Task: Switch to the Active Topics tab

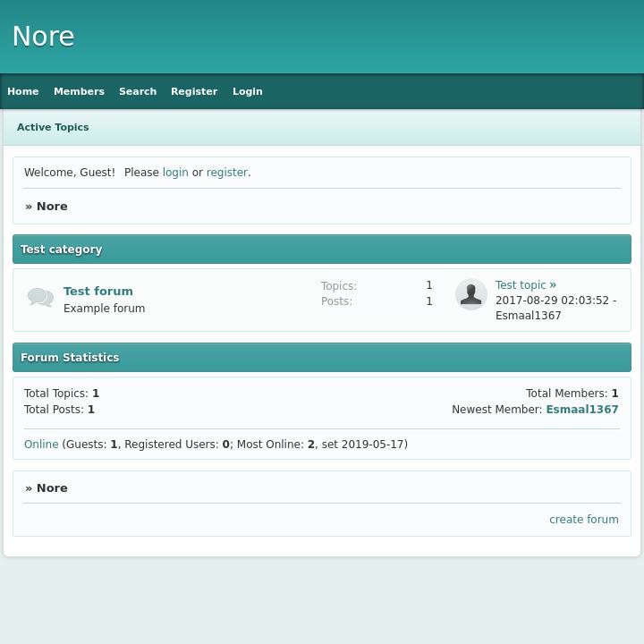Action: coord(53,127)
